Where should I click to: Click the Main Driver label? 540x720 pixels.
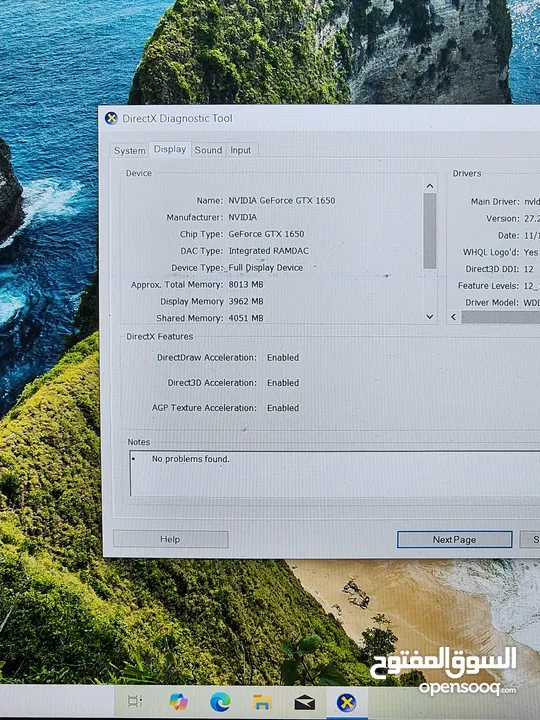[x=495, y=202]
